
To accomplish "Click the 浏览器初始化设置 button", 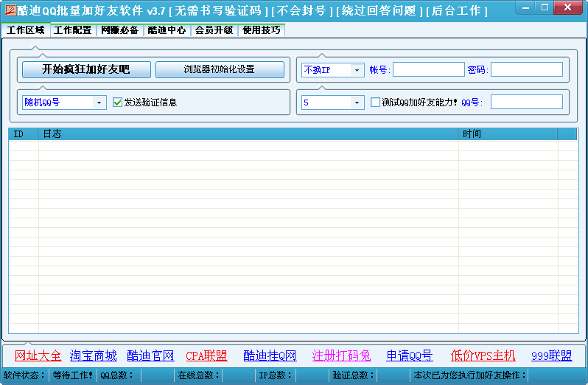I will pos(220,69).
